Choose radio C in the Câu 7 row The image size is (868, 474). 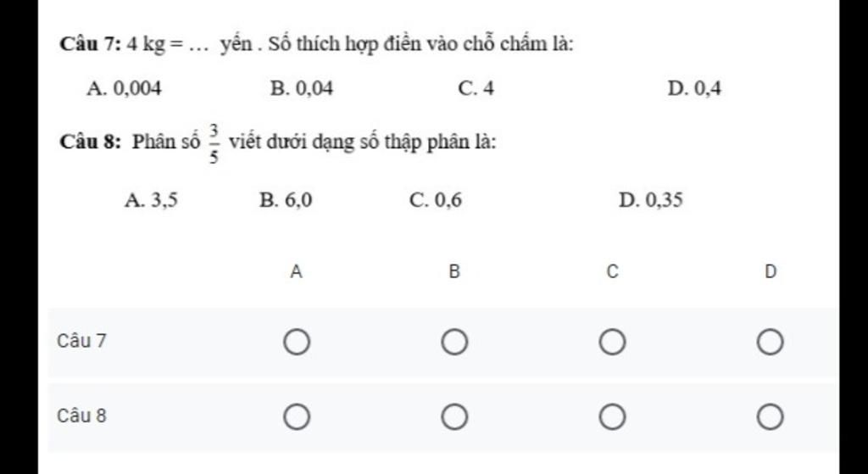[612, 343]
